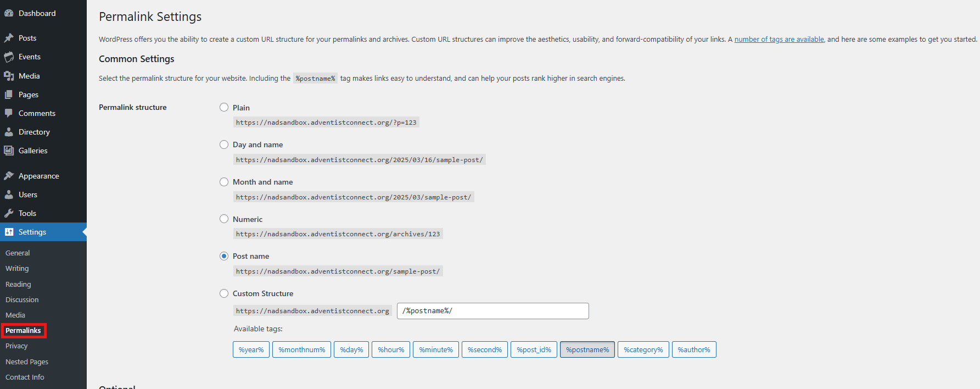Viewport: 980px width, 389px height.
Task: Select the Plain permalink radio button
Action: point(224,108)
